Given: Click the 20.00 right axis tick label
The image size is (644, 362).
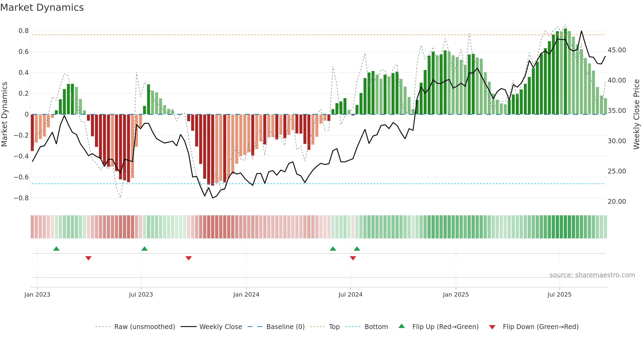Looking at the screenshot, I should (617, 202).
